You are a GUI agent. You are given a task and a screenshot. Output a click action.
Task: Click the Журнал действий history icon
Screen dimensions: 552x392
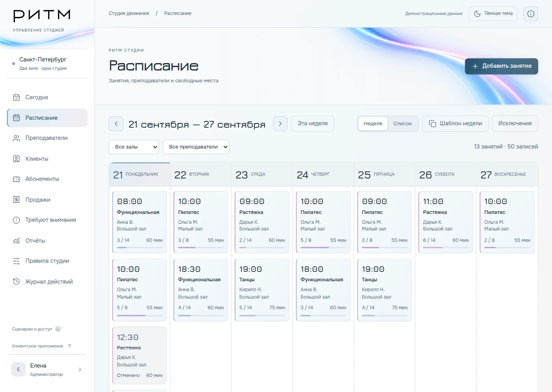(x=16, y=282)
